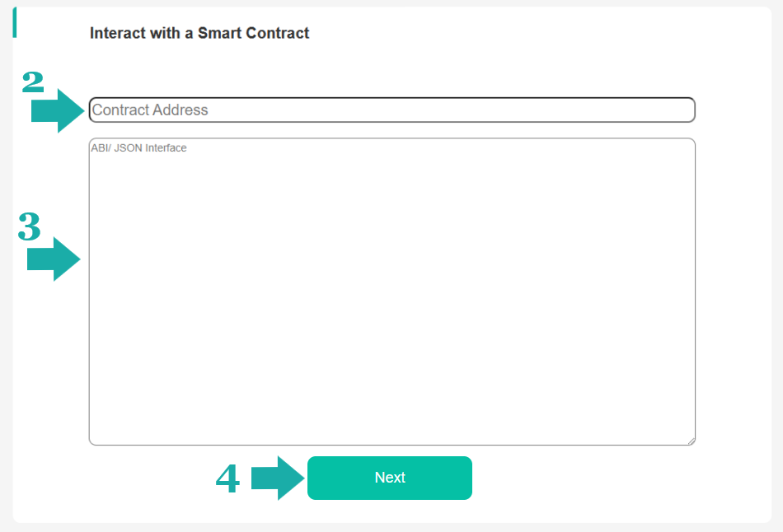
Task: Click the teal accent bar beside heading
Action: [x=14, y=23]
